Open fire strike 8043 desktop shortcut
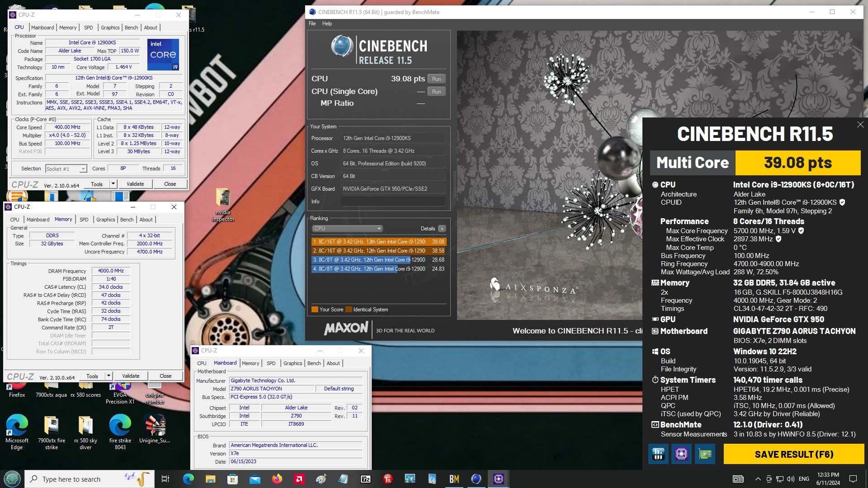This screenshot has width=868, height=488. click(120, 432)
